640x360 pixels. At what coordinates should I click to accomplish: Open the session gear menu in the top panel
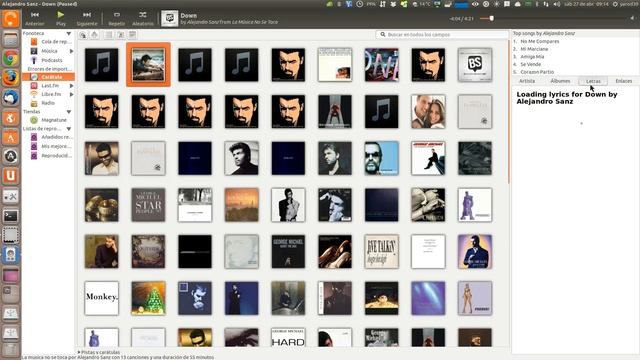tap(615, 4)
